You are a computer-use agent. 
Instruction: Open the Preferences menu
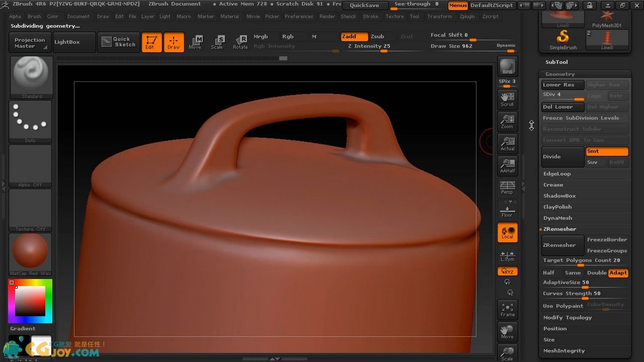click(299, 17)
